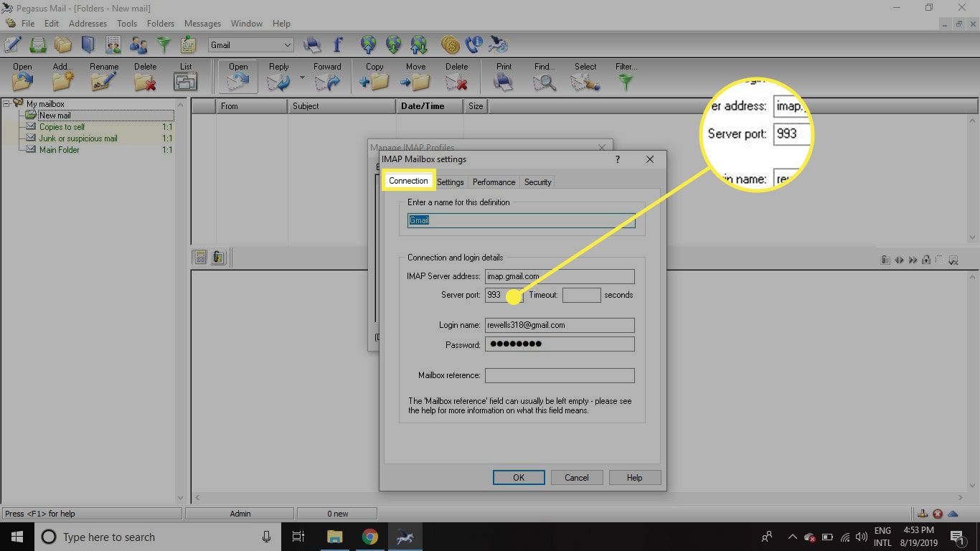Open the Messages menu
This screenshot has width=980, height=551.
[202, 24]
